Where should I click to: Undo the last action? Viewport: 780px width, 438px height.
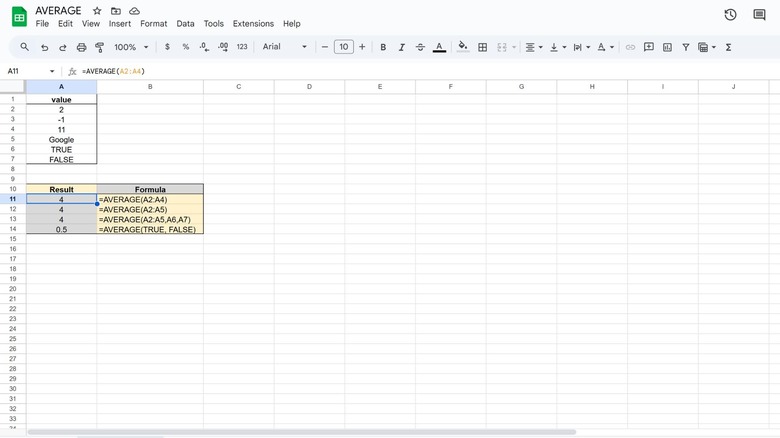click(44, 47)
